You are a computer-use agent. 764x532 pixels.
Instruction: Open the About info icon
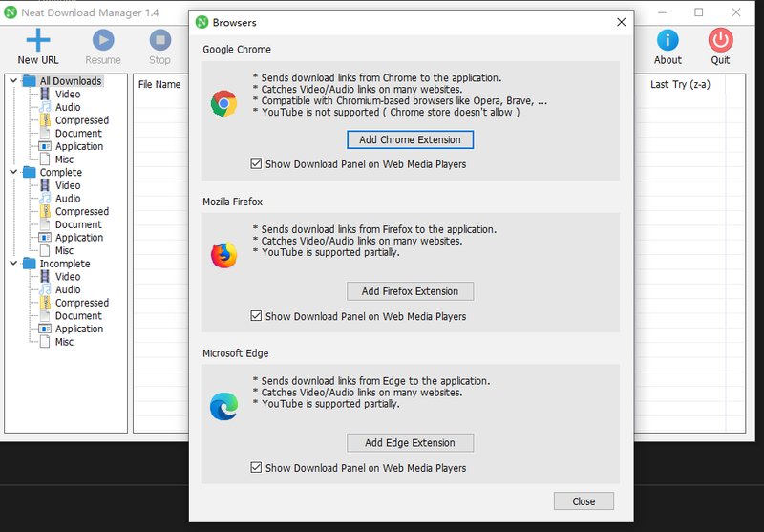click(x=668, y=40)
